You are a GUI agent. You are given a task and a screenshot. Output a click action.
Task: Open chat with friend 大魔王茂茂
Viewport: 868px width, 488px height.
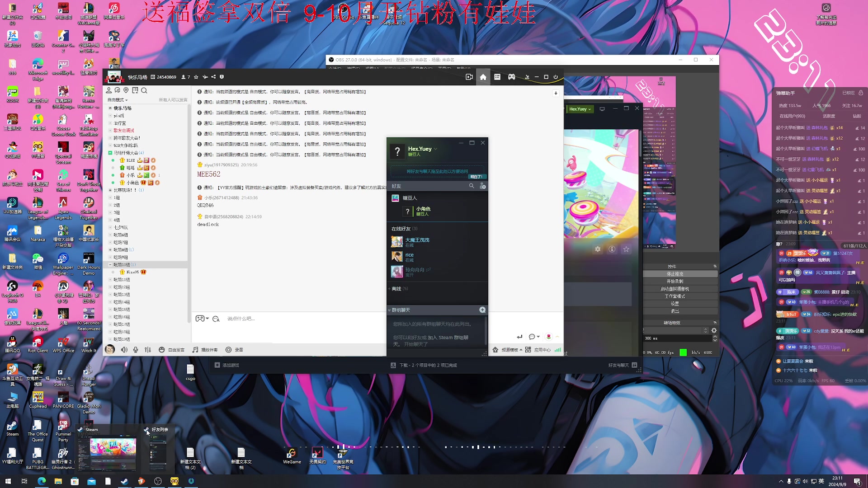(437, 242)
